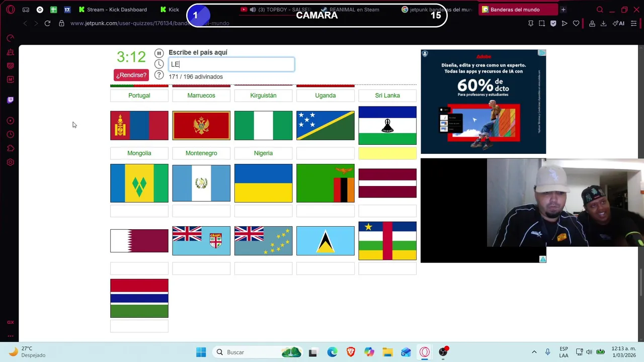Show hidden system tray icons
The image size is (644, 362).
[x=534, y=352]
